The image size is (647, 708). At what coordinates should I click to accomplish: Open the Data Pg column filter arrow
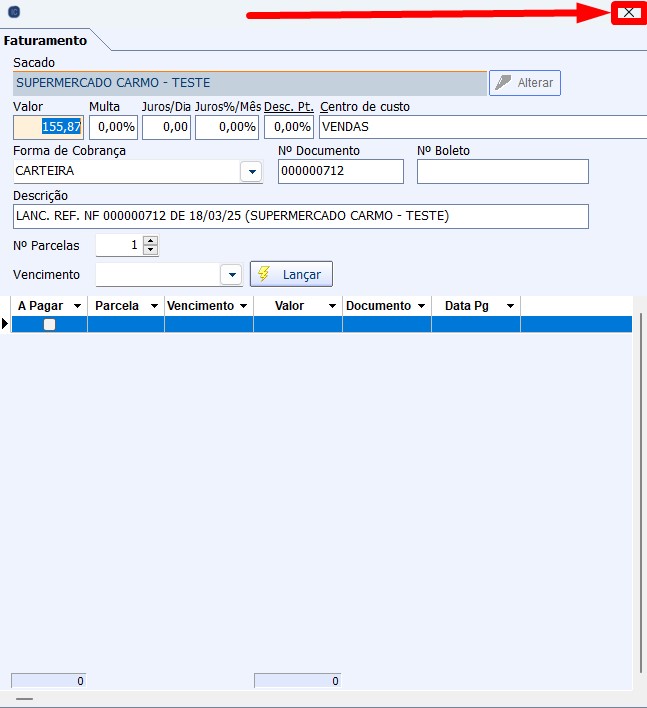(x=510, y=306)
